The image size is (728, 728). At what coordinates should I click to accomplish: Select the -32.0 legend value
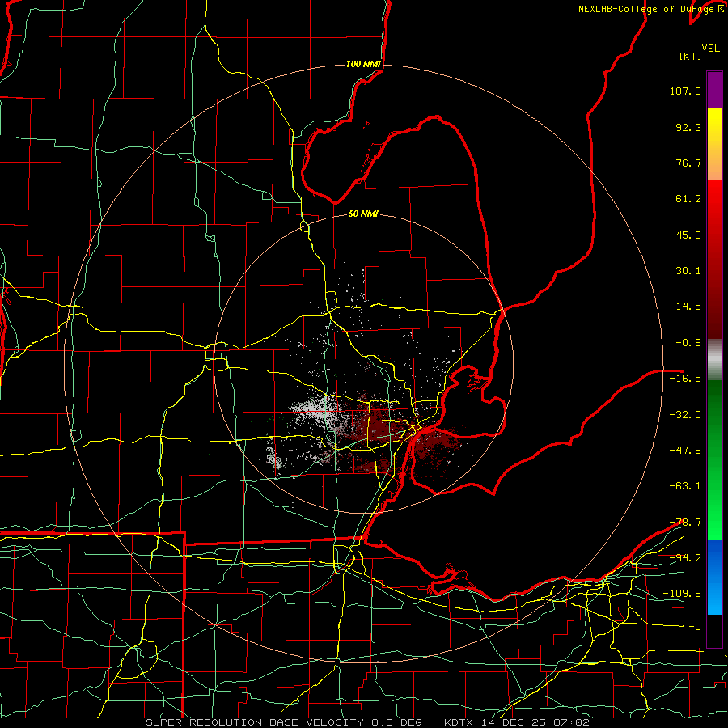[x=685, y=415]
